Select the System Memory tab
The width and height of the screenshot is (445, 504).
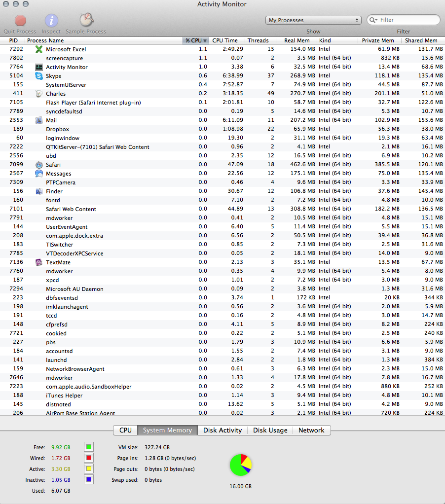pyautogui.click(x=168, y=431)
